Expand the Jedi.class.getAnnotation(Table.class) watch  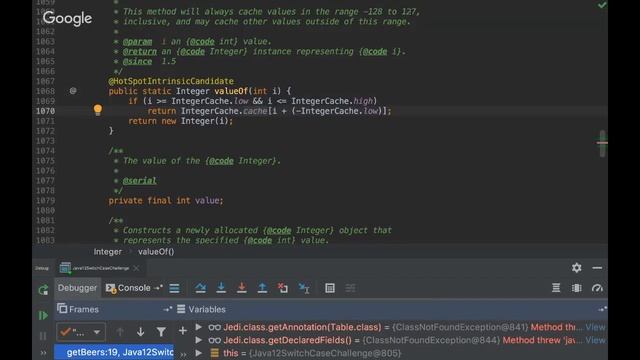click(199, 327)
